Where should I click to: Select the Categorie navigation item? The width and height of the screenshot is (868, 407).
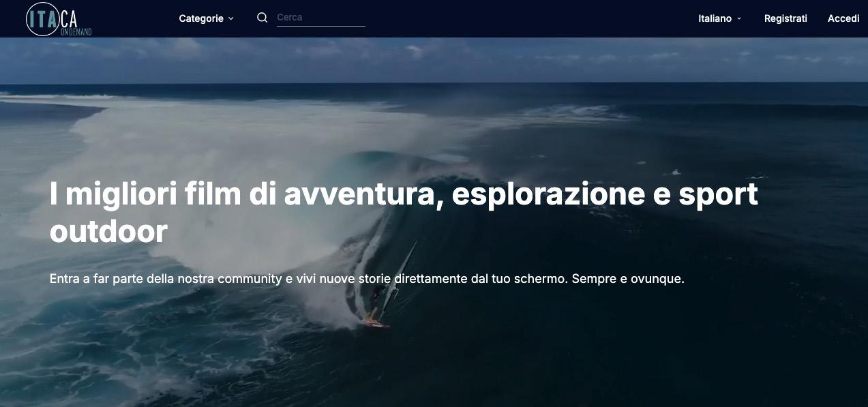tap(201, 18)
